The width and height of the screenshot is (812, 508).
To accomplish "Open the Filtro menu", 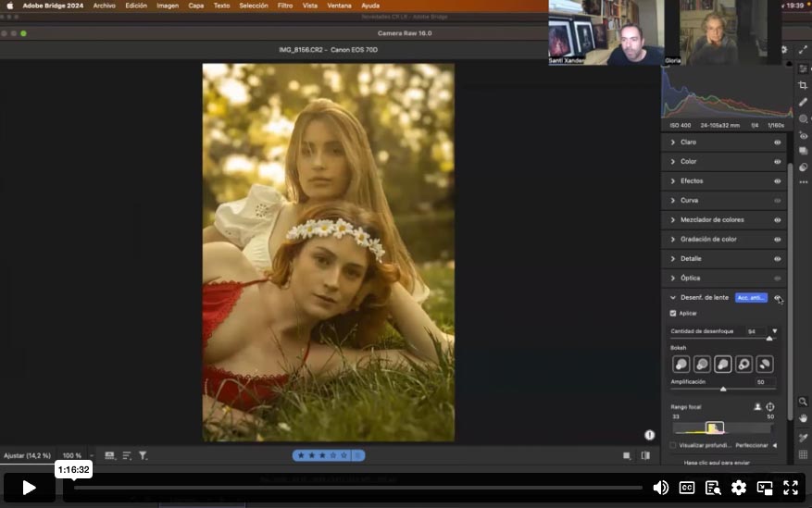I will [x=285, y=6].
